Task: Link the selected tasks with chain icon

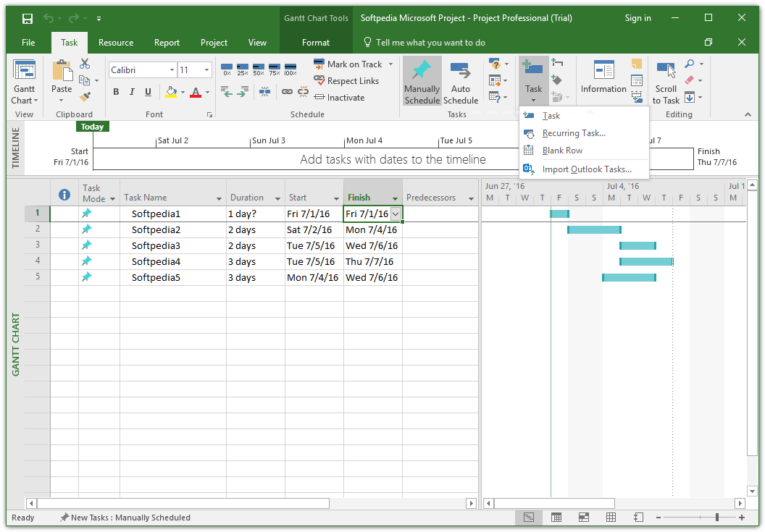Action: (x=288, y=91)
